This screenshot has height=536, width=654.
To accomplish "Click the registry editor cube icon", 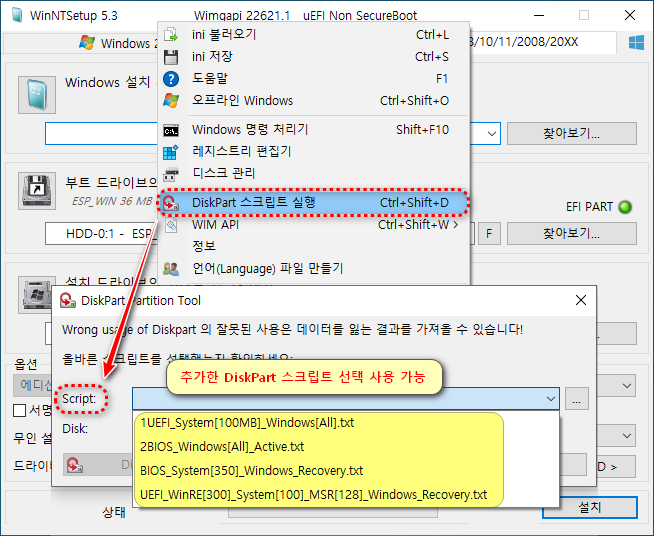I will coord(171,152).
